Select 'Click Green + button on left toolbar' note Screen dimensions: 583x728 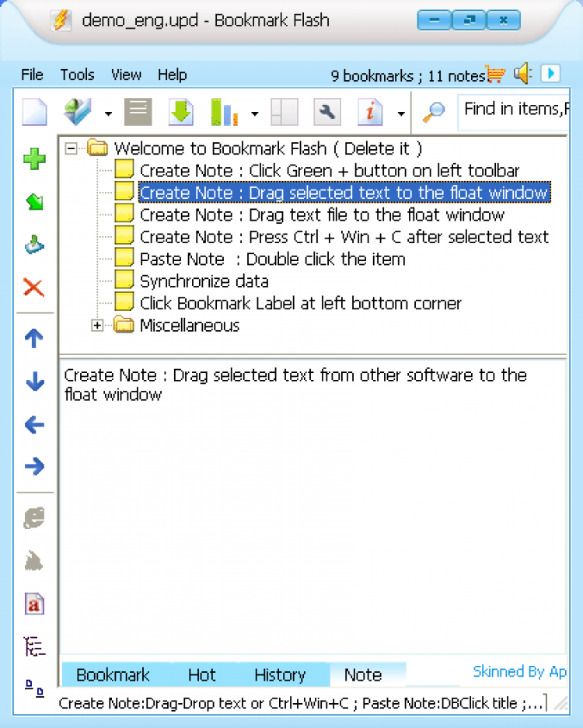pyautogui.click(x=330, y=171)
